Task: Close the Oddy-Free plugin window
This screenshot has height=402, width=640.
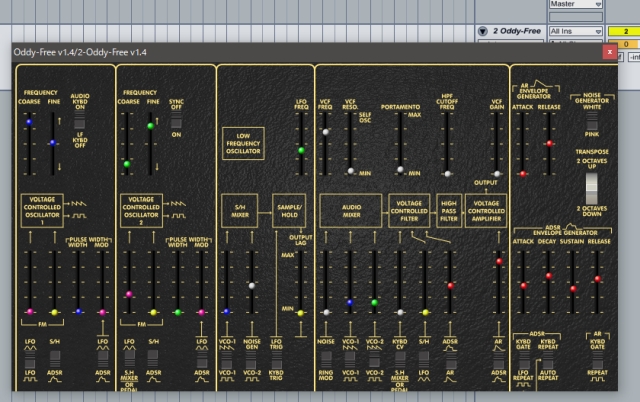Action: pos(610,51)
